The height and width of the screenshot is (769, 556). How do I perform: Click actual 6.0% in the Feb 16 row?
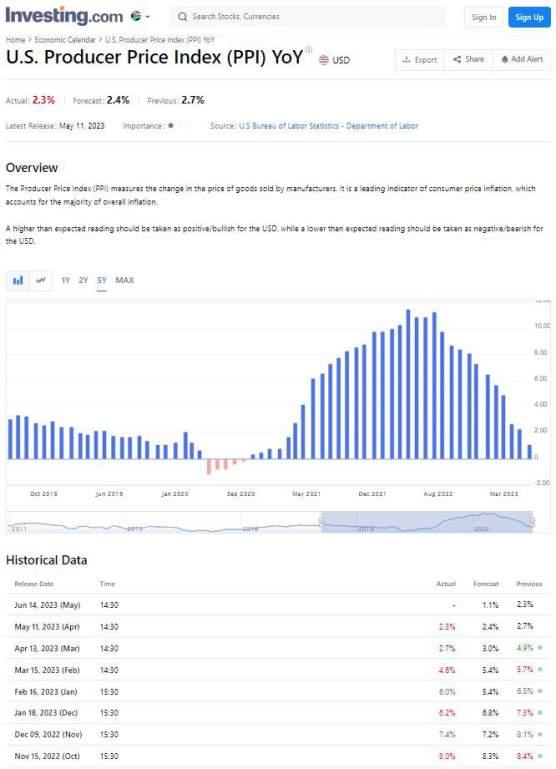[447, 692]
